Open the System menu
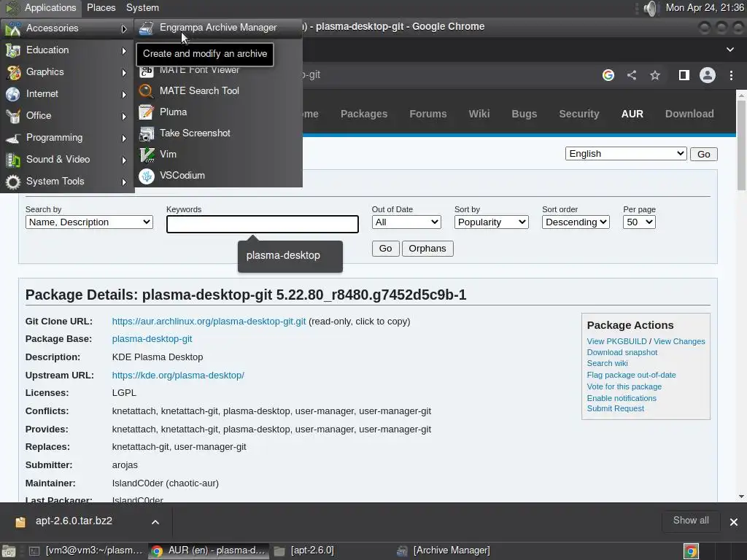 142,7
